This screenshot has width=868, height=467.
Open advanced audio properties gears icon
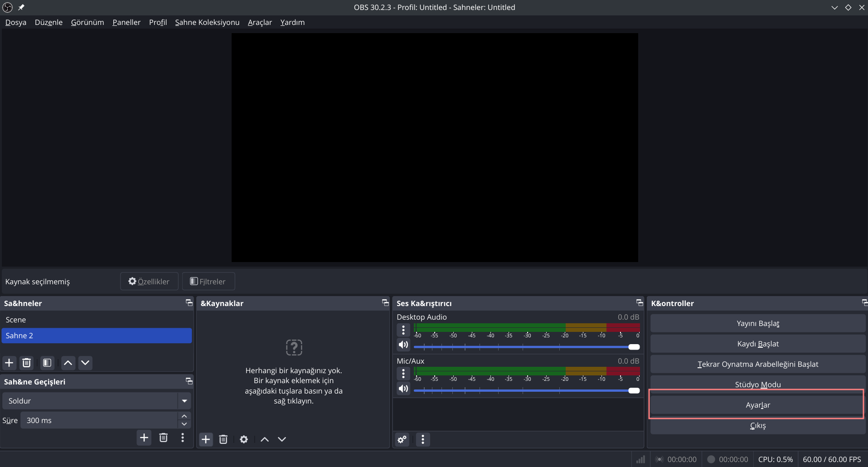tap(402, 439)
